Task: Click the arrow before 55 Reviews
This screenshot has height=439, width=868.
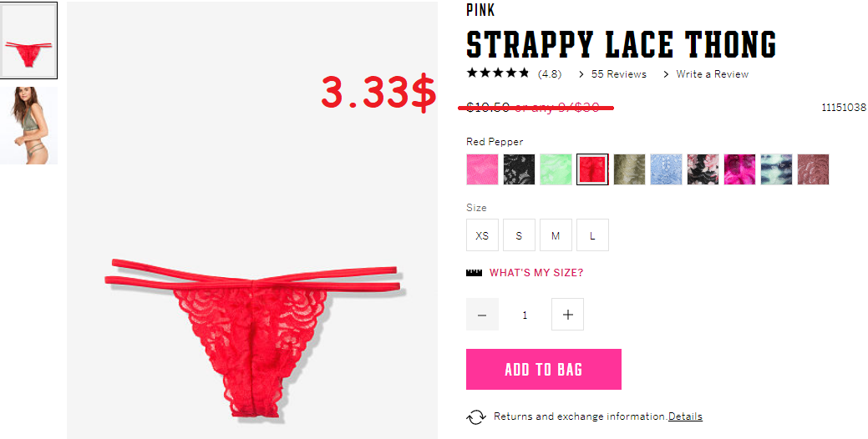Action: pos(581,74)
